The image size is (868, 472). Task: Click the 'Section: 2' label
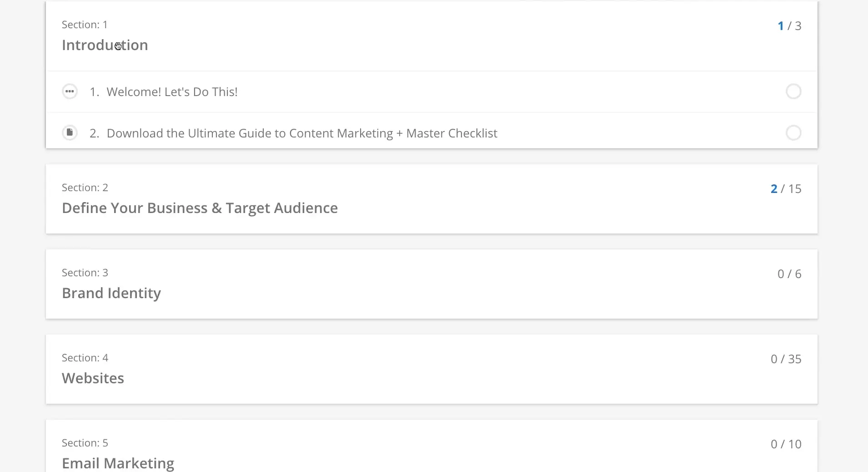[x=85, y=188]
